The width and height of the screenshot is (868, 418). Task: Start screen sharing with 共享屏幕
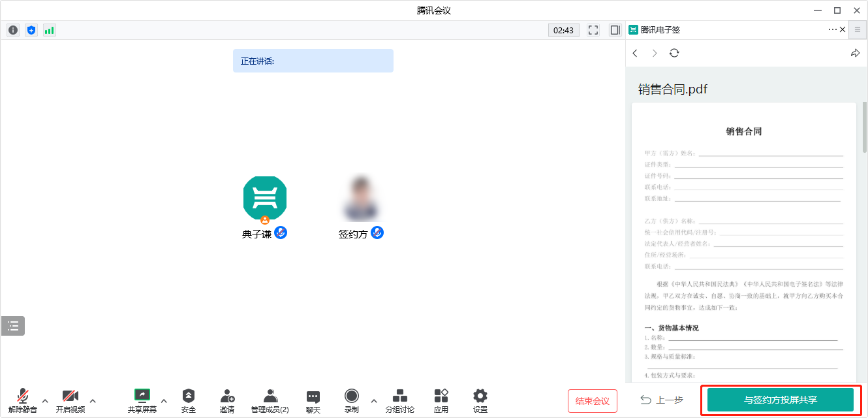pos(142,400)
